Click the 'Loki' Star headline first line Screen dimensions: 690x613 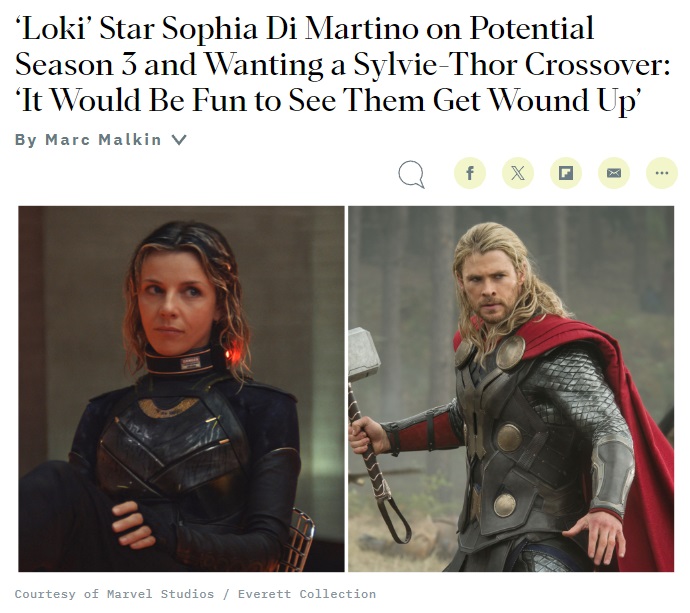[304, 28]
